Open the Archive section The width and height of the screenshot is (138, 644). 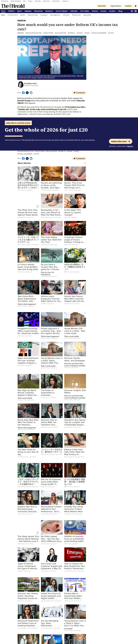click(112, 11)
